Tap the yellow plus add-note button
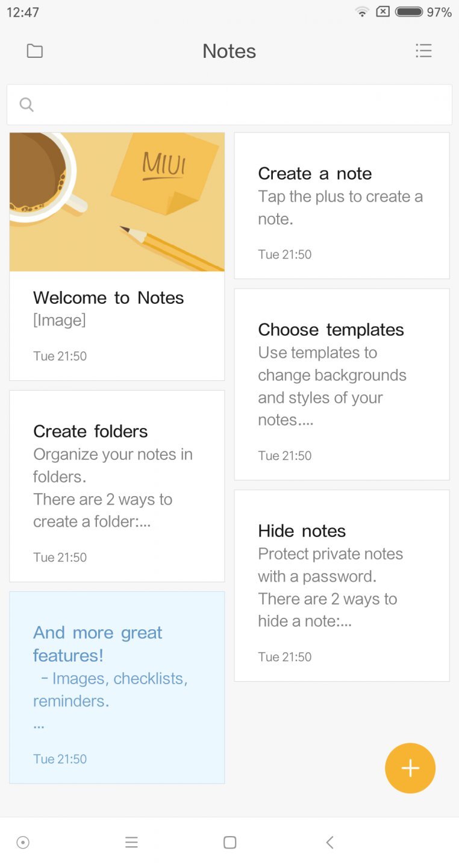The width and height of the screenshot is (459, 868). click(x=410, y=768)
